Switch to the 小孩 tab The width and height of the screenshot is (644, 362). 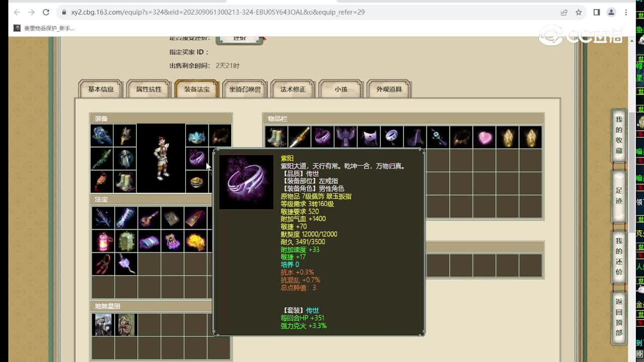(x=341, y=89)
